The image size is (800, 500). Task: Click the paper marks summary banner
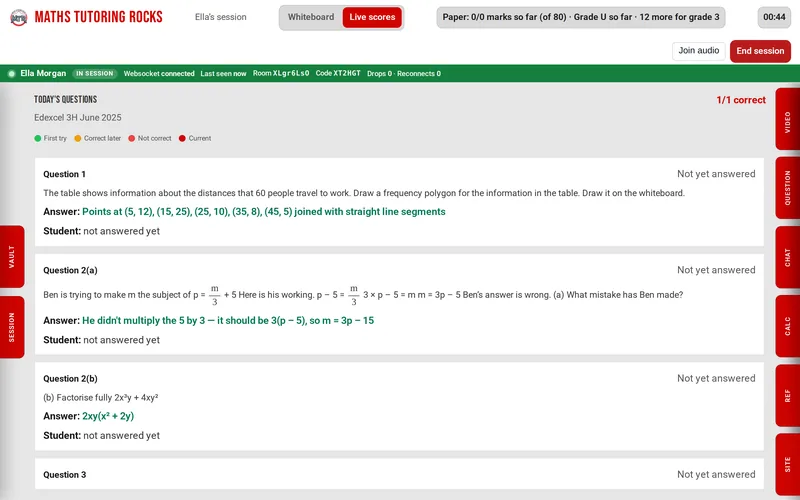581,17
